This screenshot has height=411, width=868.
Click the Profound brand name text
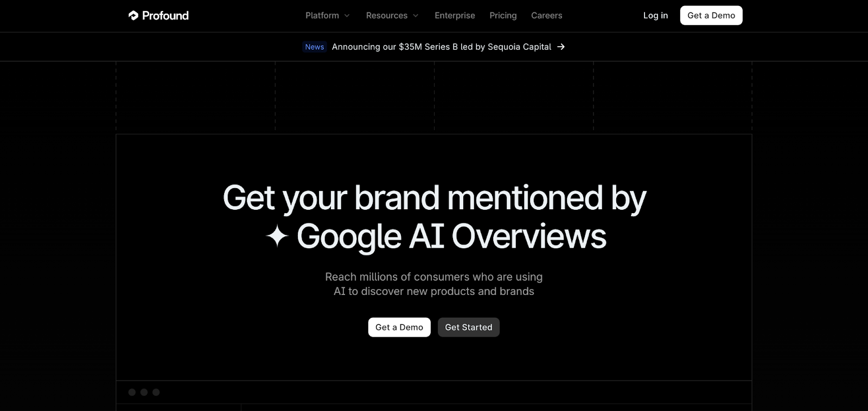(165, 16)
